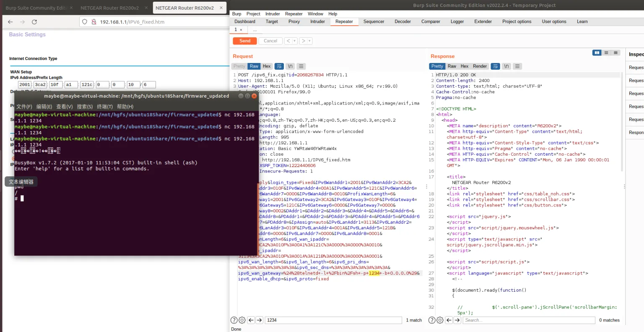Switch to the Dashboard tab

(x=245, y=21)
